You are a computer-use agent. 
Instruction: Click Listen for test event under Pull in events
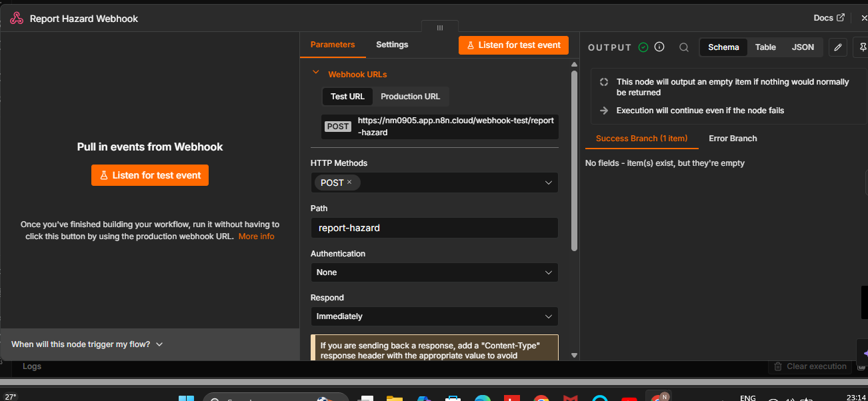click(x=150, y=175)
